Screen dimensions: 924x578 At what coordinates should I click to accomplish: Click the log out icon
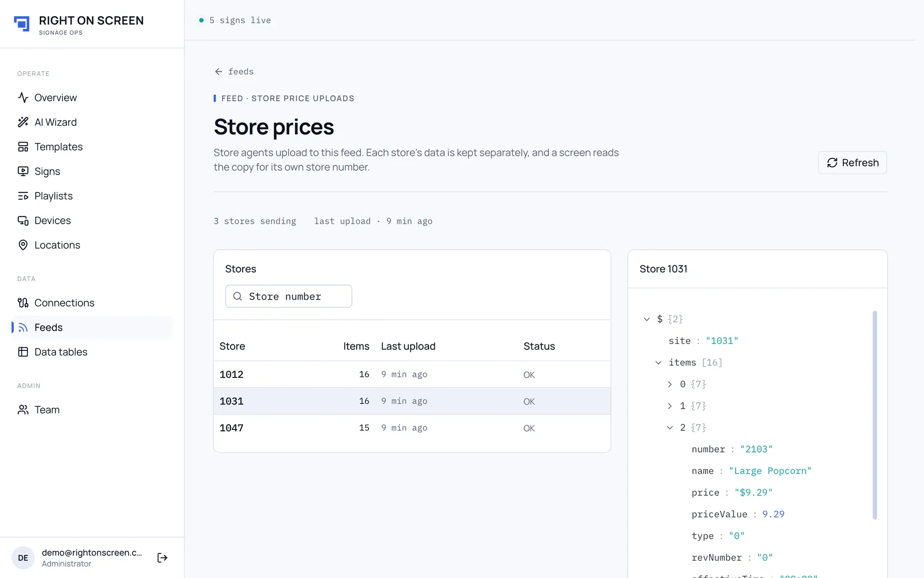tap(162, 558)
